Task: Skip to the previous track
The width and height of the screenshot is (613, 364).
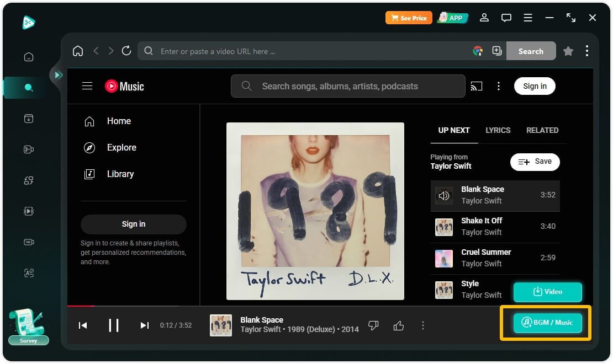Action: point(83,325)
